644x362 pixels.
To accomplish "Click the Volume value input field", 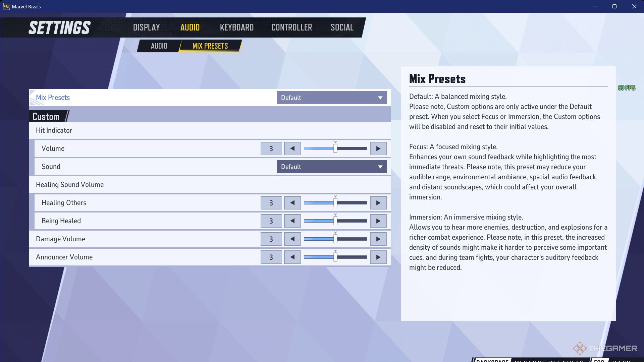I will click(x=271, y=148).
